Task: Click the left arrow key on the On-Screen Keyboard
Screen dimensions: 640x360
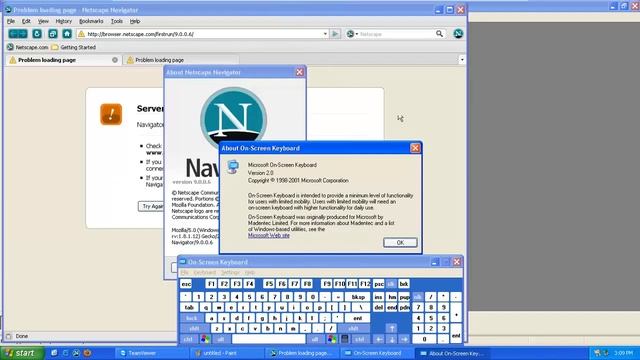Action: pos(379,339)
